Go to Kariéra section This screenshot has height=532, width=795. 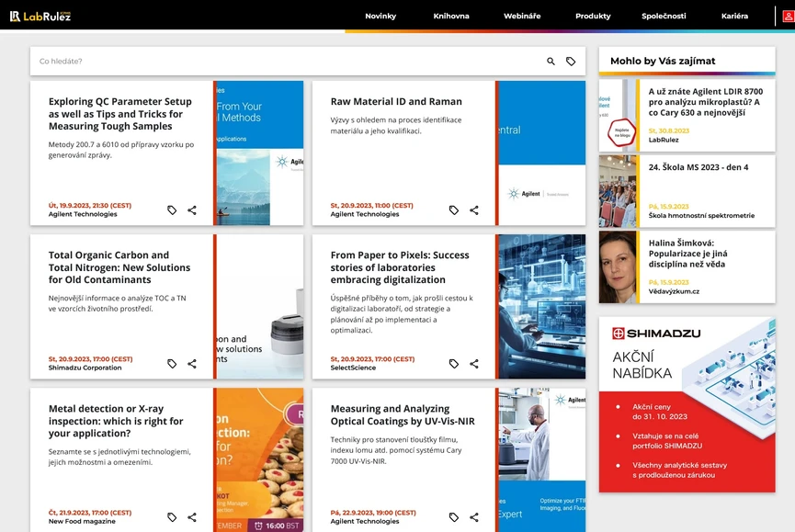point(734,17)
